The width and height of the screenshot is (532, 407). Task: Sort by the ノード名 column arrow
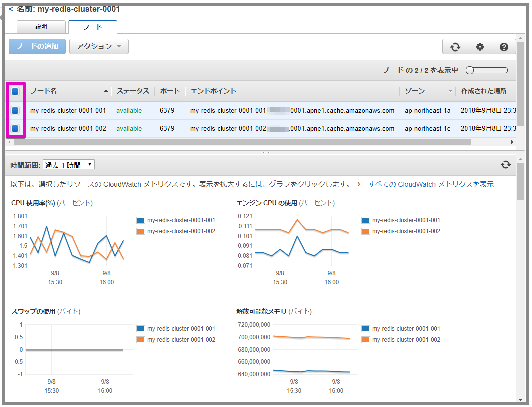[106, 91]
